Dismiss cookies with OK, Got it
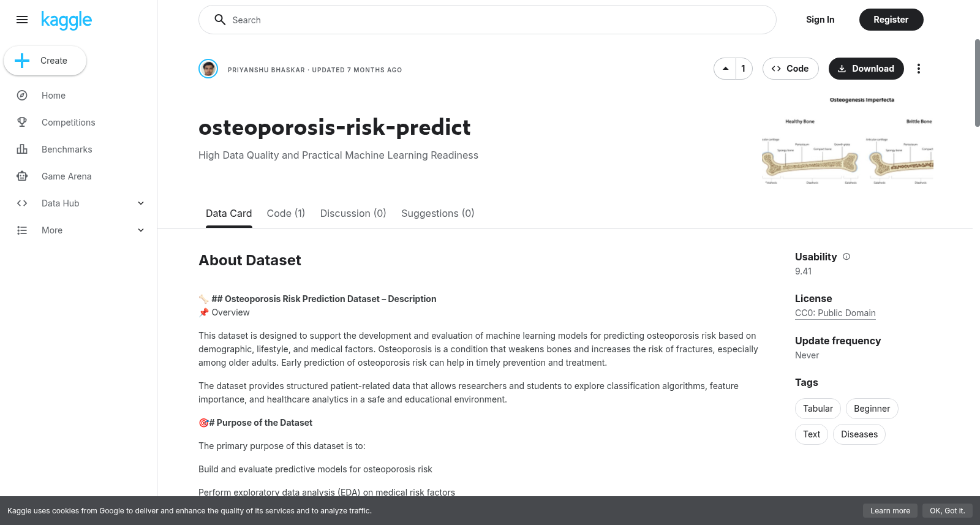 (x=948, y=511)
